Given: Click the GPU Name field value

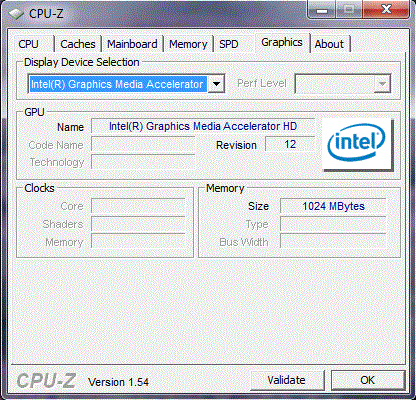Looking at the screenshot, I should 203,127.
